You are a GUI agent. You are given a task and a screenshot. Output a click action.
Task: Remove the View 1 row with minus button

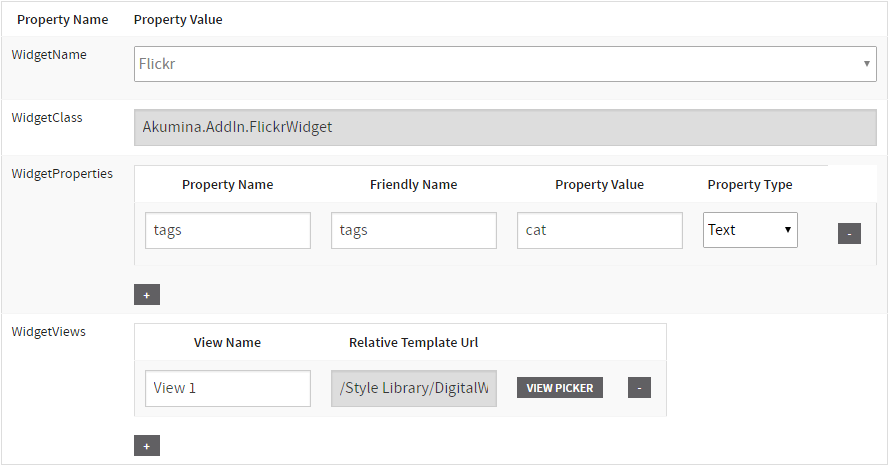tap(639, 388)
